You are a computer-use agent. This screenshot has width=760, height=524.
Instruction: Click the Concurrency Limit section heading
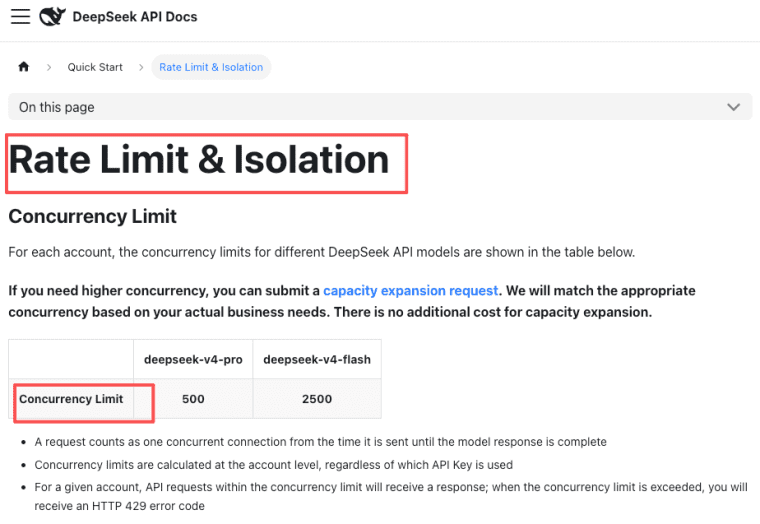coord(93,216)
